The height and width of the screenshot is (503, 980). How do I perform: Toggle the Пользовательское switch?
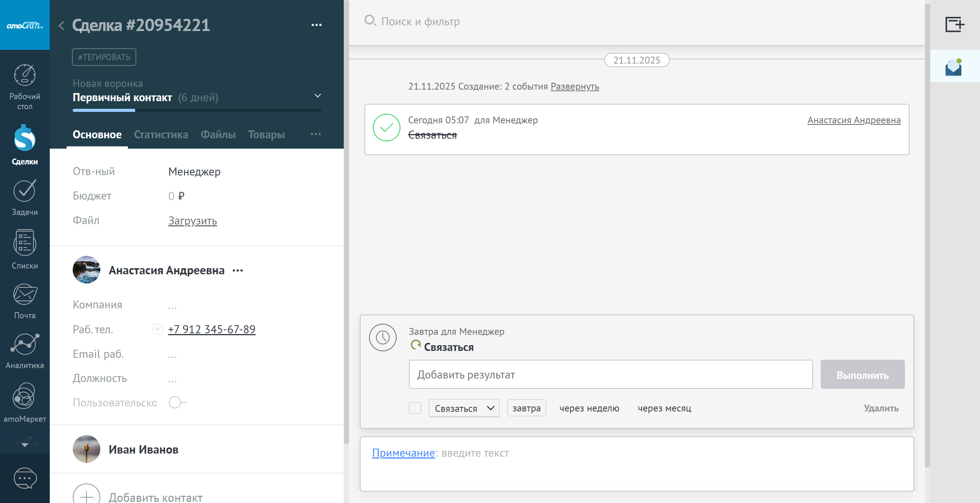(177, 403)
